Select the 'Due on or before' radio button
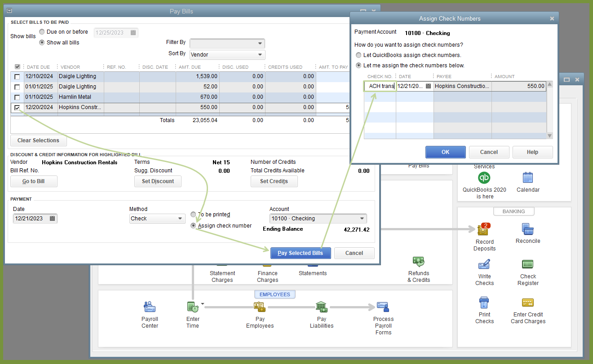This screenshot has height=364, width=593. click(x=42, y=32)
